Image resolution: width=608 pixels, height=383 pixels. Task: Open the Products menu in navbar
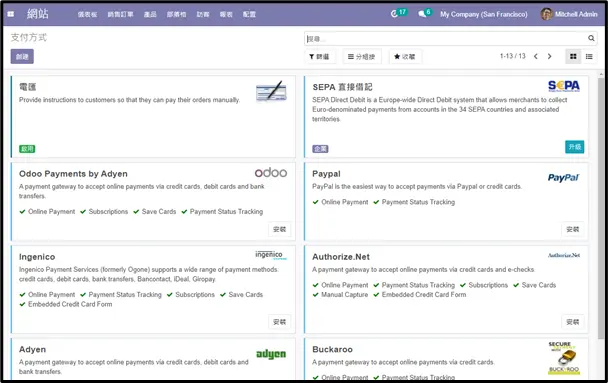click(x=150, y=14)
